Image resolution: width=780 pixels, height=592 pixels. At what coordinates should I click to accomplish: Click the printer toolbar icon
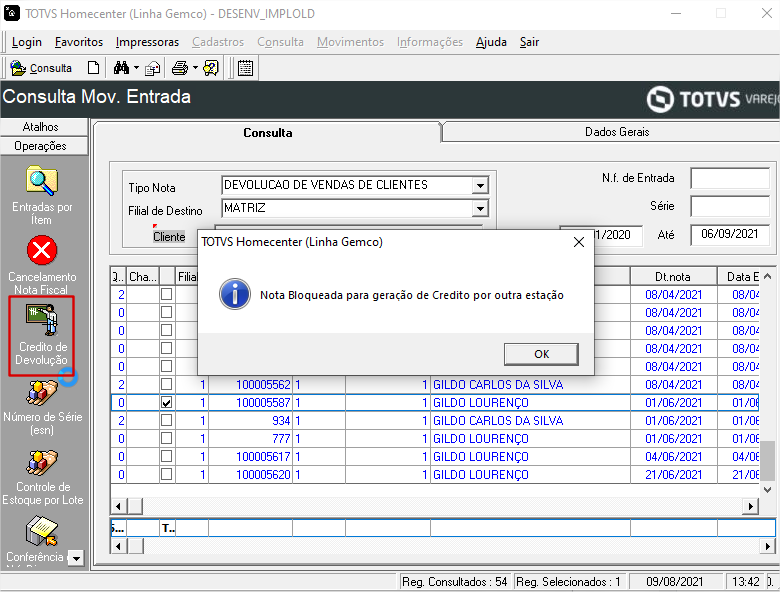(x=180, y=68)
